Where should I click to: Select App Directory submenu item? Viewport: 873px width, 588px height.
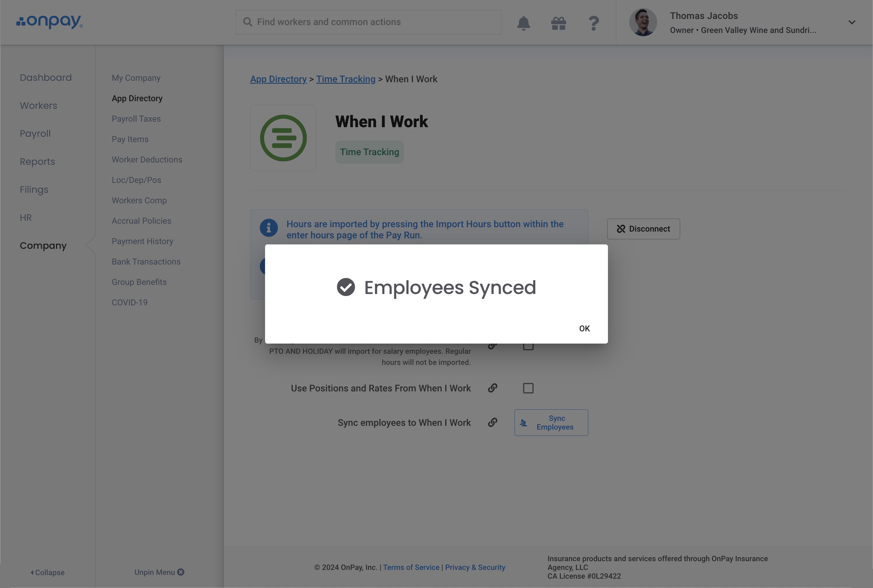[137, 98]
